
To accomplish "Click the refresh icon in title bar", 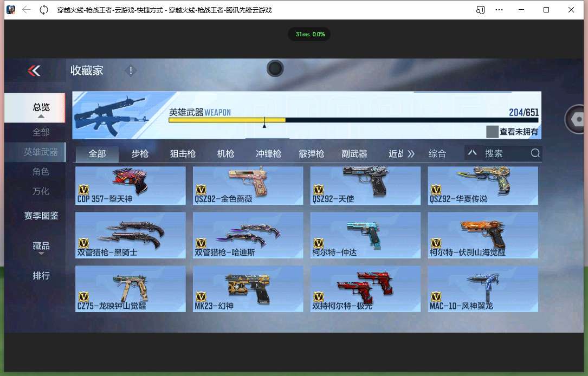I will [44, 10].
